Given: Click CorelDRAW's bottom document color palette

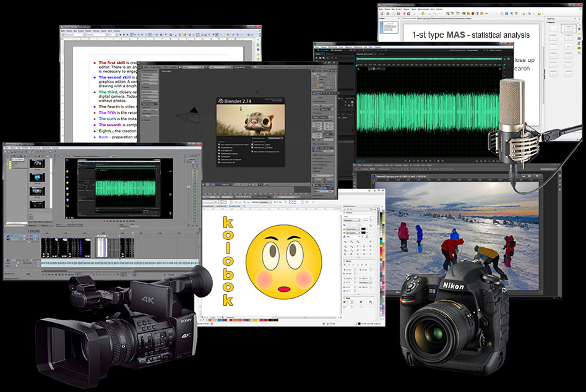Looking at the screenshot, I should point(243,320).
